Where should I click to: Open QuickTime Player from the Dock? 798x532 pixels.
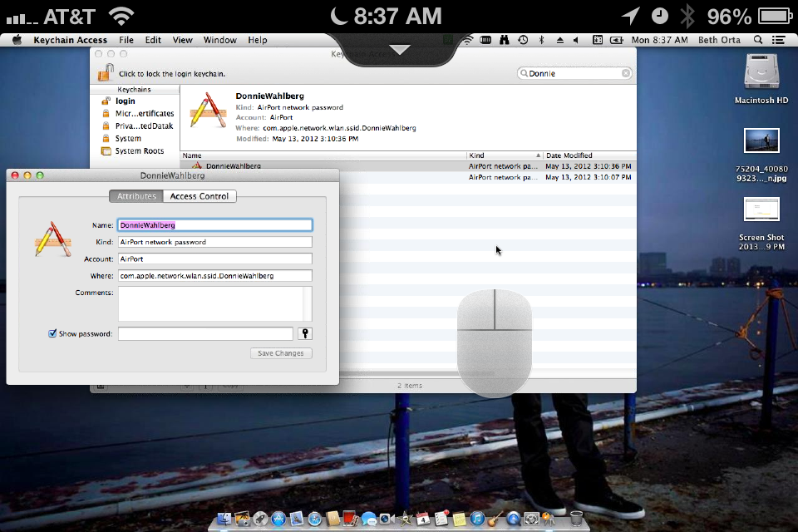[514, 519]
